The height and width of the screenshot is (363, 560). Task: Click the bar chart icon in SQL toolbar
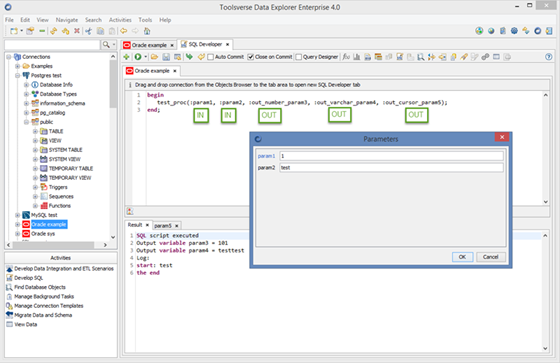(x=356, y=57)
